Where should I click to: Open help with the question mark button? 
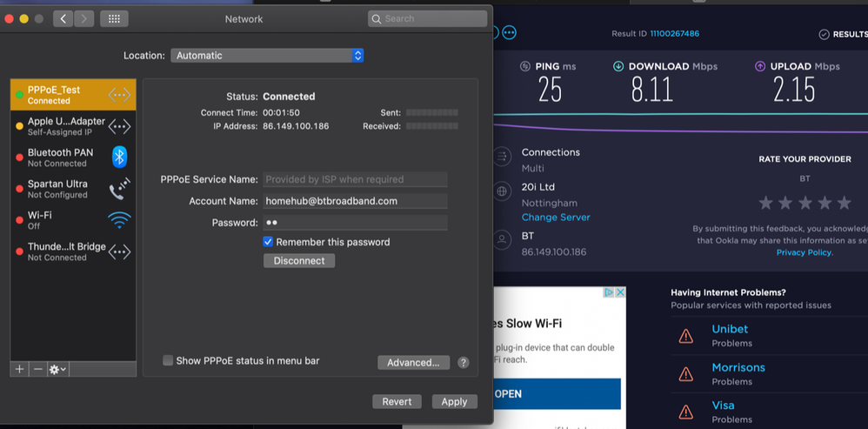point(464,363)
